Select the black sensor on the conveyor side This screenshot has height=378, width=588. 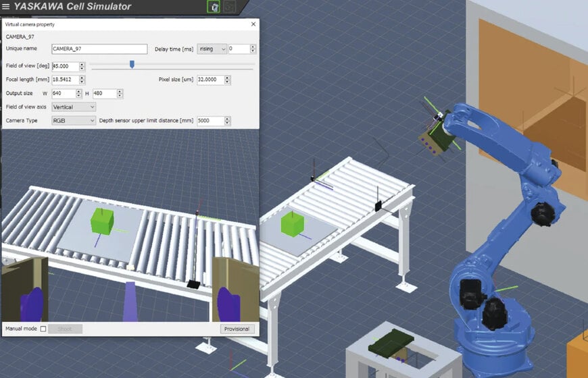(378, 206)
